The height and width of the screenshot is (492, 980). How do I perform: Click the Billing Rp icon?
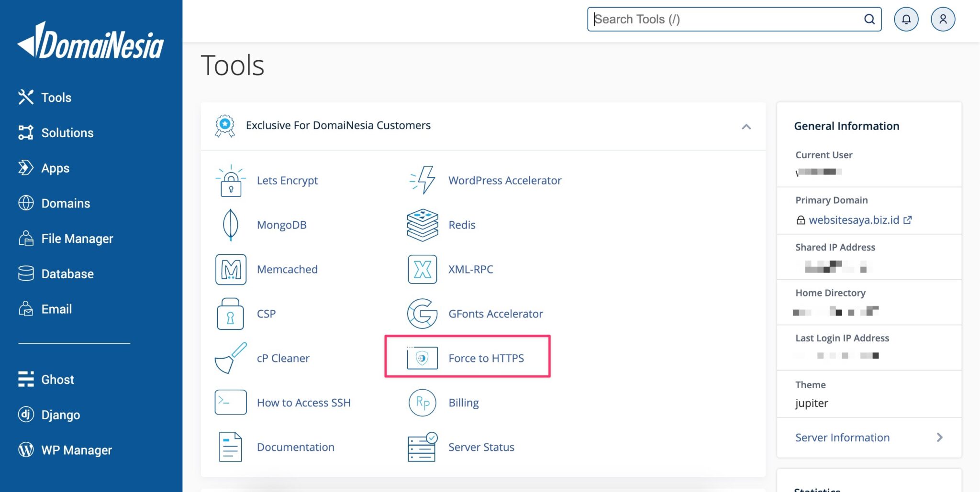[422, 403]
